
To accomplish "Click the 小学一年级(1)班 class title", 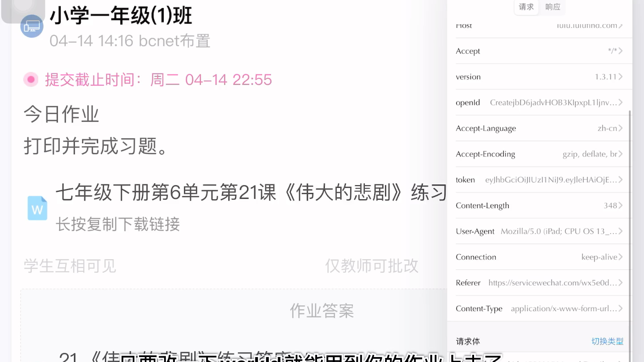I will (x=121, y=16).
